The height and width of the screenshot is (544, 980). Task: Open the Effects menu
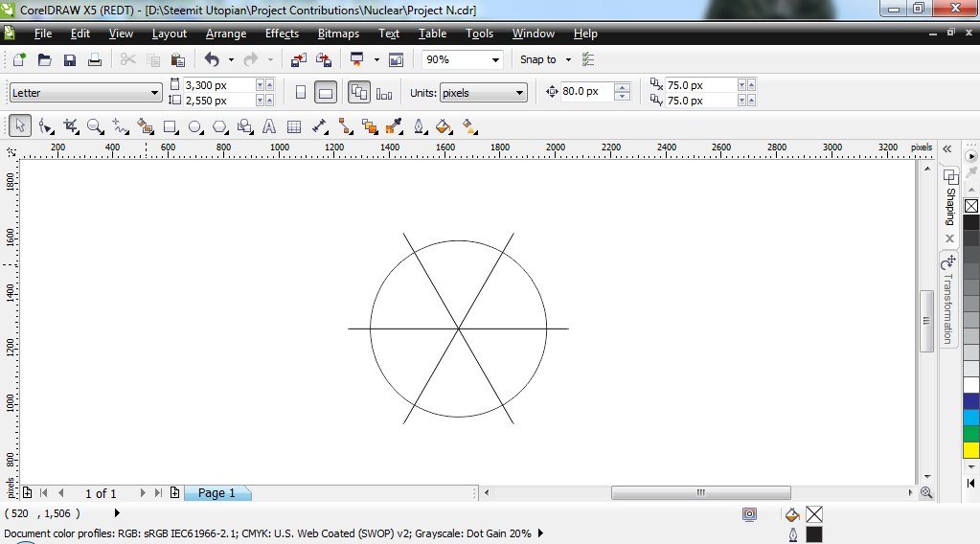[x=282, y=34]
